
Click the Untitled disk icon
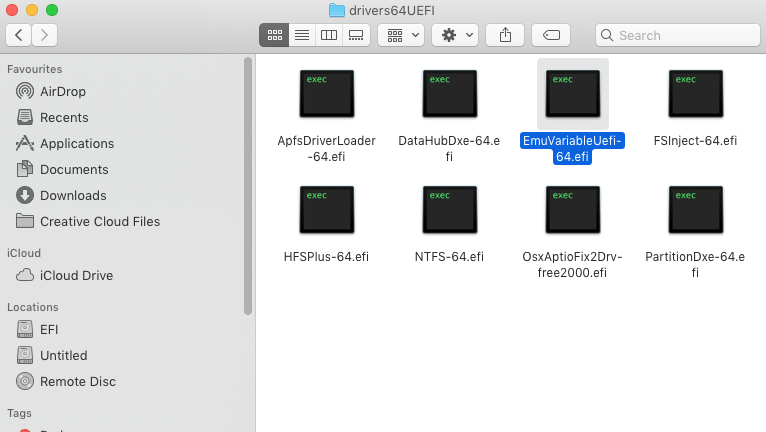(x=25, y=355)
